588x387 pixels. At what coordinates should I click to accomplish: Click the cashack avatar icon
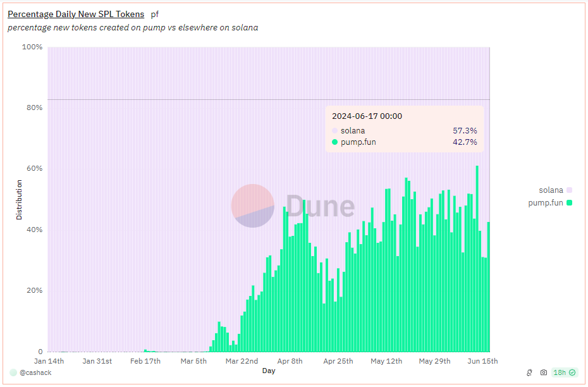13,372
